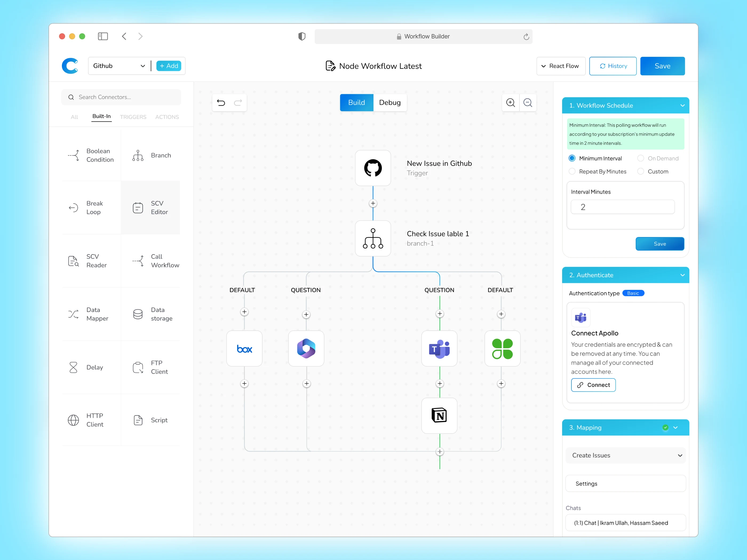The width and height of the screenshot is (747, 560).
Task: Click the Notion node icon
Action: pyautogui.click(x=439, y=415)
